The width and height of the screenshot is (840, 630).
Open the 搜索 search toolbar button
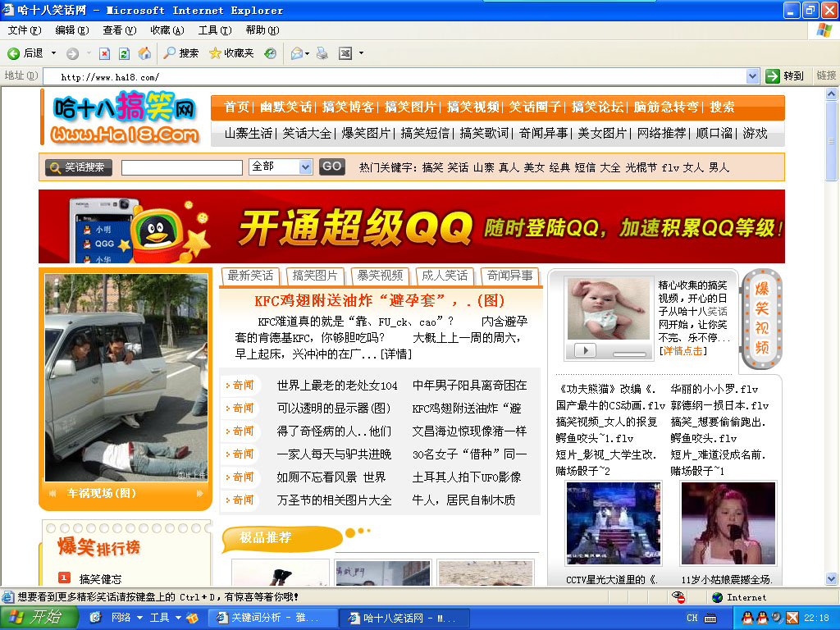(180, 53)
